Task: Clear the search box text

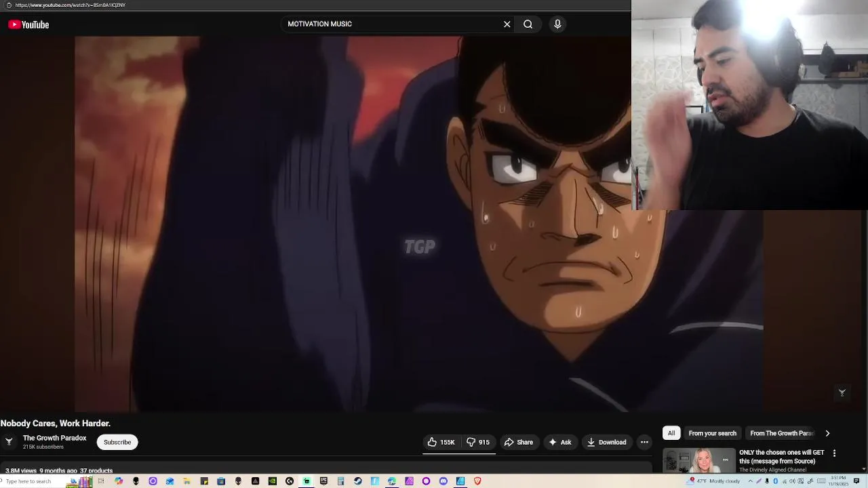Action: tap(507, 24)
